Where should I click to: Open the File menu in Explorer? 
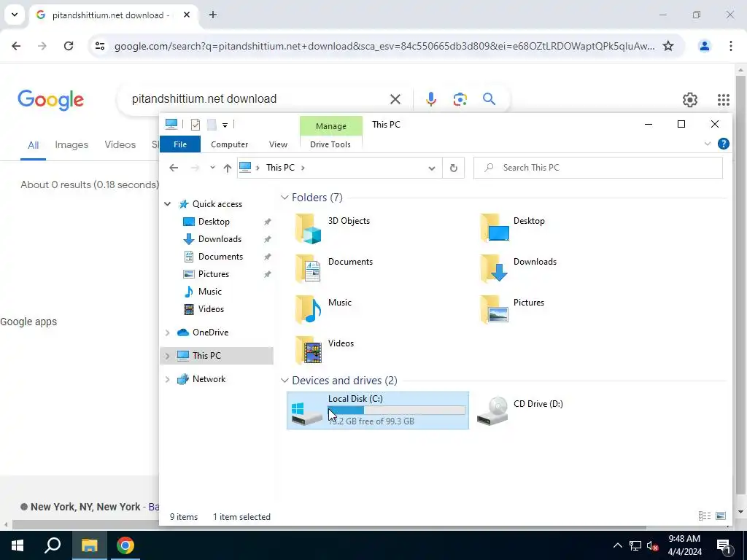pyautogui.click(x=180, y=144)
